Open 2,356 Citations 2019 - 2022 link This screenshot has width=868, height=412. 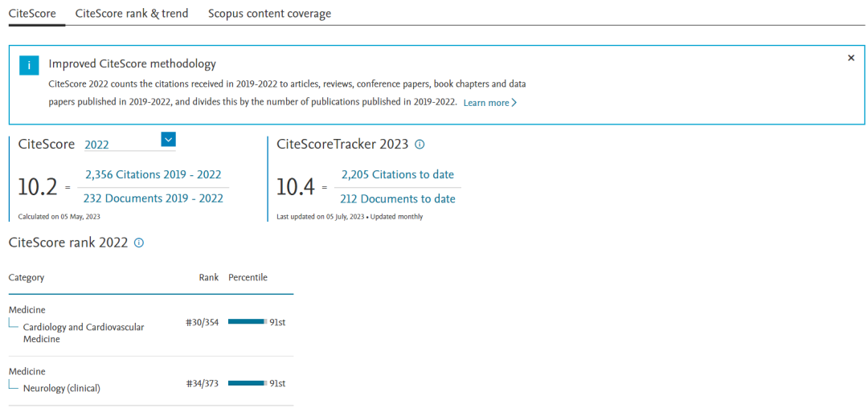pyautogui.click(x=154, y=175)
